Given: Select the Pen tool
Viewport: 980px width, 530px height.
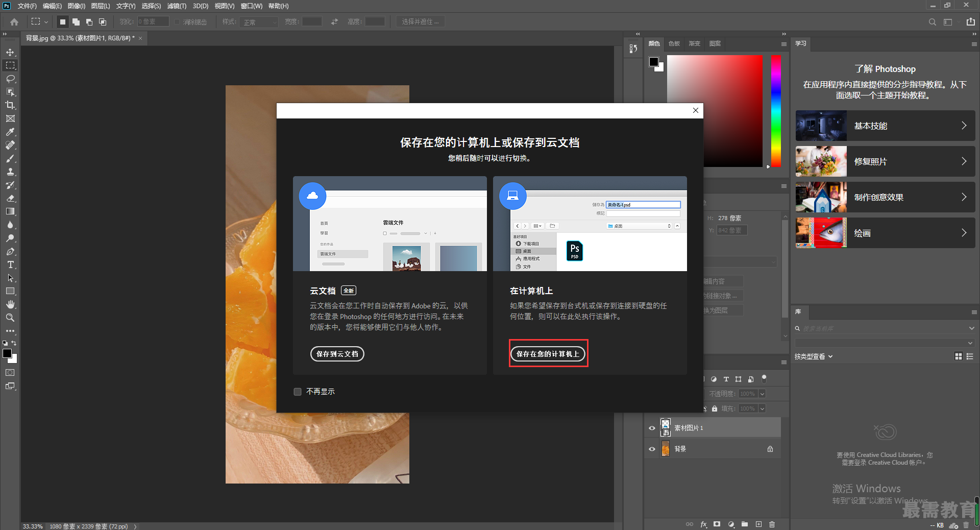Looking at the screenshot, I should (10, 251).
